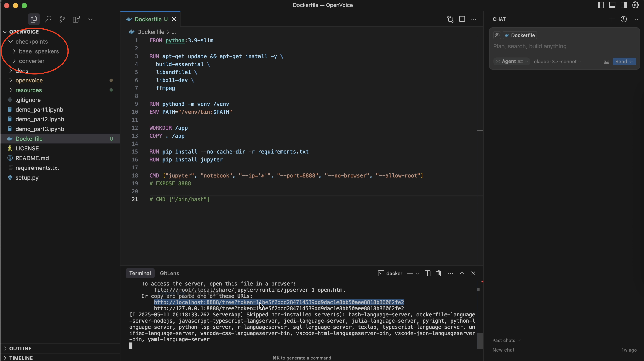Open the Source Control icon

(62, 19)
